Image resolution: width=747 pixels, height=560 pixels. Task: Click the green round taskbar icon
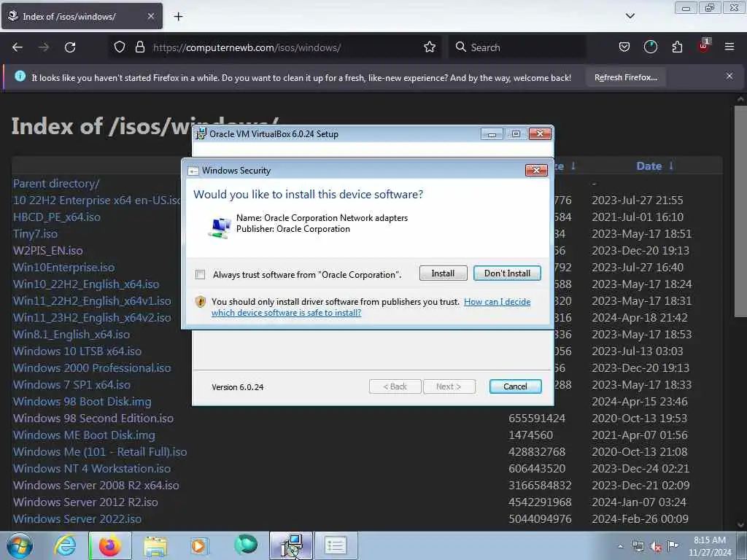tap(245, 545)
